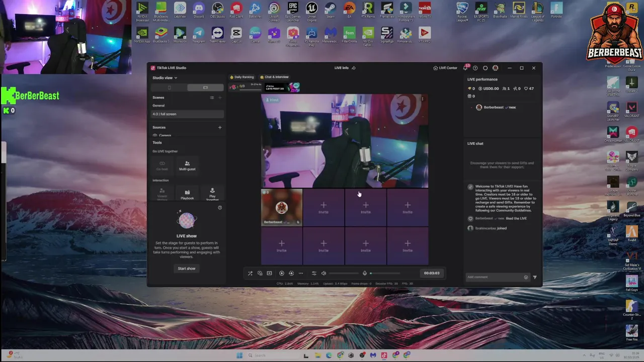Adjust the speaker volume slider
The height and width of the screenshot is (362, 644).
click(345, 274)
